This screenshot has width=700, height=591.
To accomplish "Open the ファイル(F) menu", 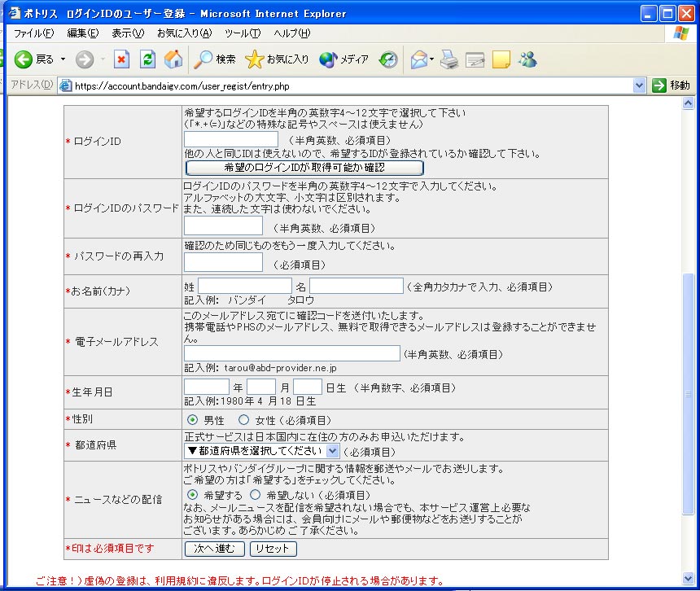I will click(x=34, y=33).
